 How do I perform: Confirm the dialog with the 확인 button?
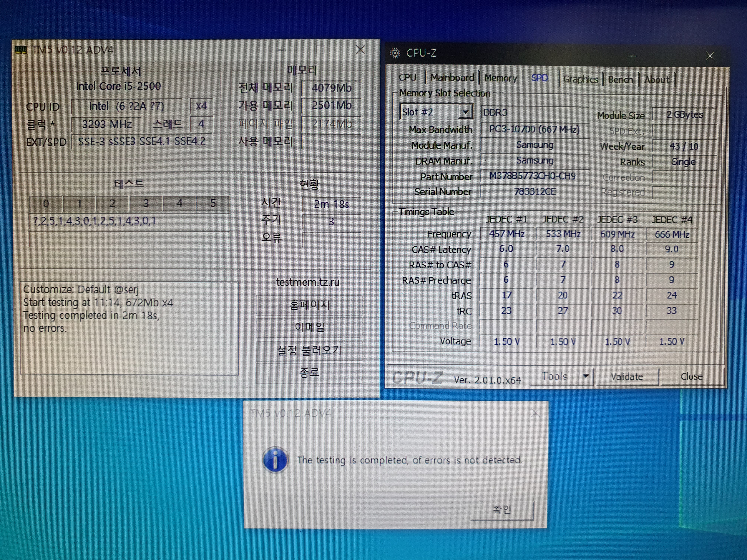[x=502, y=510]
